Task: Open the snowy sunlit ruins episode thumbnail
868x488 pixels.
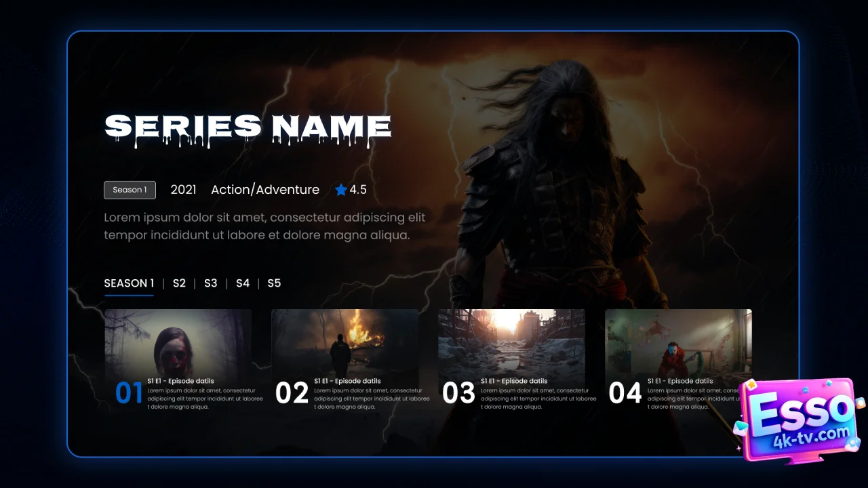Action: 512,341
